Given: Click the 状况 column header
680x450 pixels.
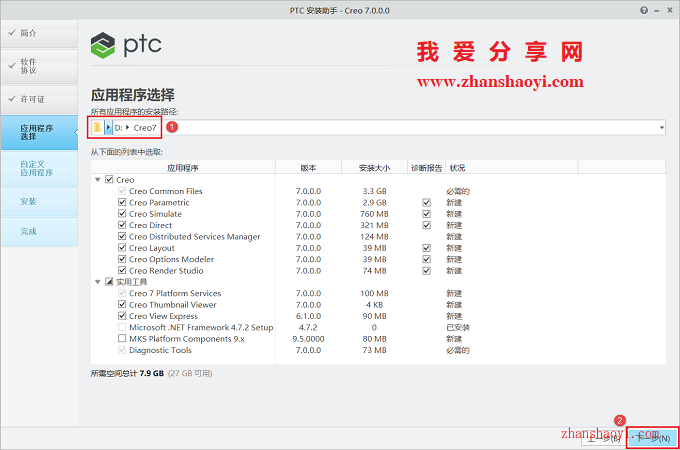Looking at the screenshot, I should point(512,168).
